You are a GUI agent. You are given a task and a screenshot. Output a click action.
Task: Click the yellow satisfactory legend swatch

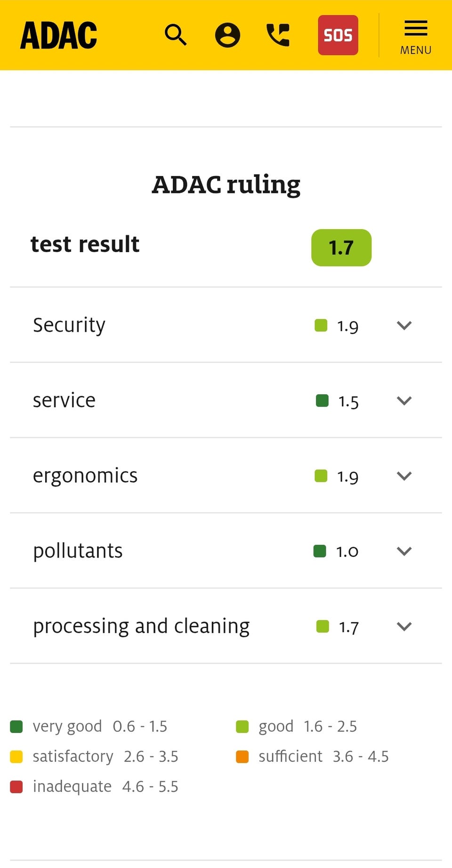click(x=16, y=757)
